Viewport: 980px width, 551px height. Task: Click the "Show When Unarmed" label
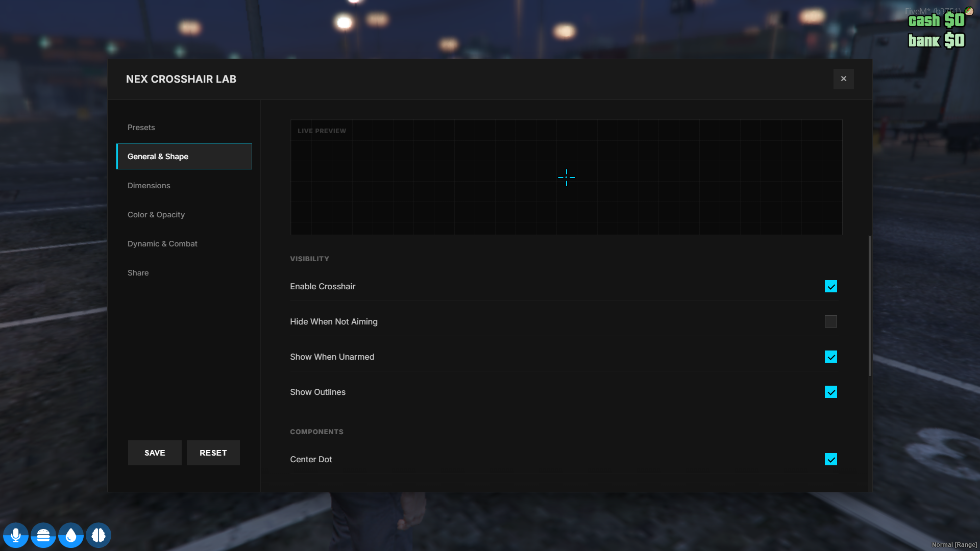(332, 357)
